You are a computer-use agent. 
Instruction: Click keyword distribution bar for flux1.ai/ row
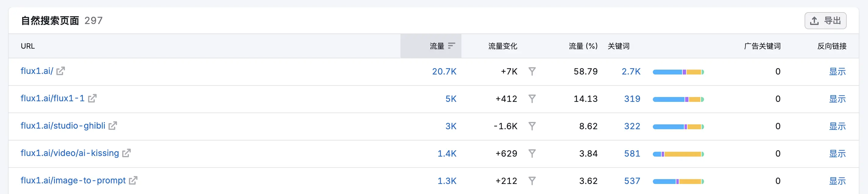pos(678,72)
